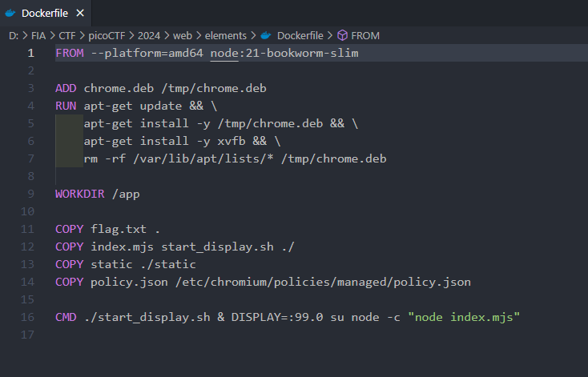Click COPY keyword on static line
The height and width of the screenshot is (377, 588).
70,265
